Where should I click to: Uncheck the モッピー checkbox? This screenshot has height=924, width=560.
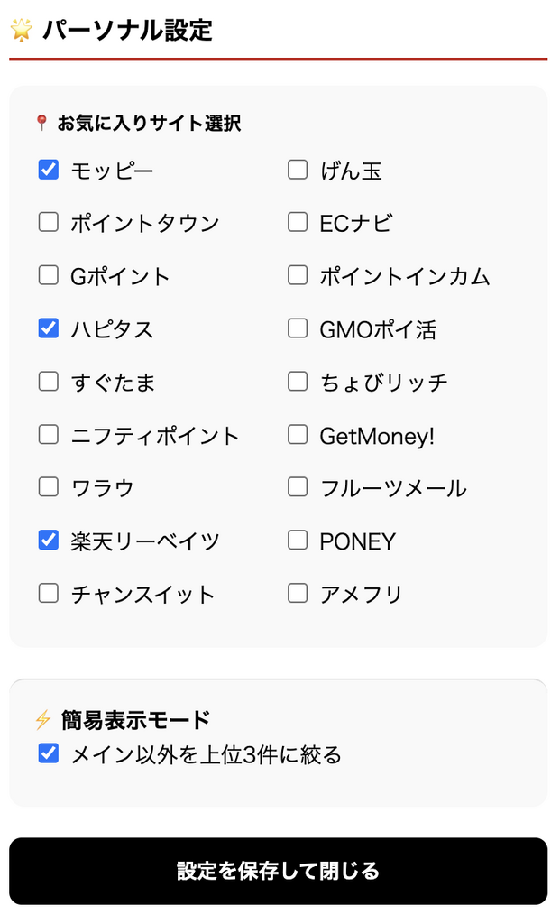pyautogui.click(x=49, y=170)
